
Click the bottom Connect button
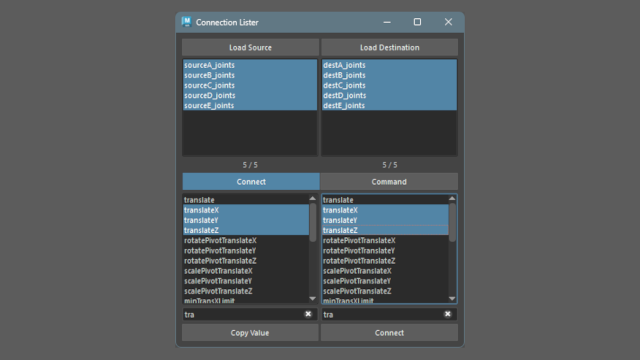[389, 333]
